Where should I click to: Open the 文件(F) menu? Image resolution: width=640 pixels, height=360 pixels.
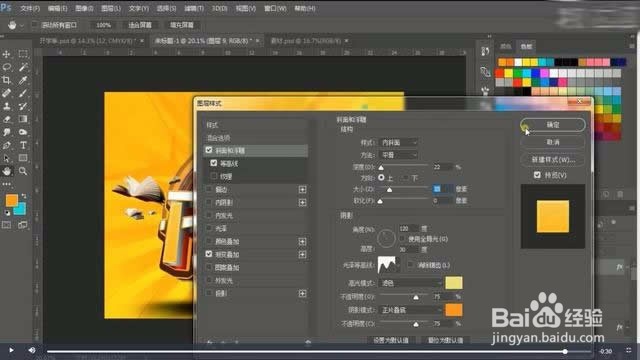30,9
